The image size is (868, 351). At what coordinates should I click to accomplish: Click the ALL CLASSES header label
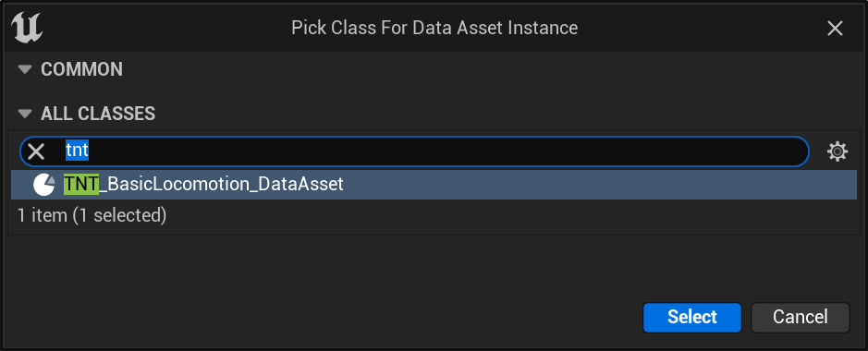[x=98, y=114]
